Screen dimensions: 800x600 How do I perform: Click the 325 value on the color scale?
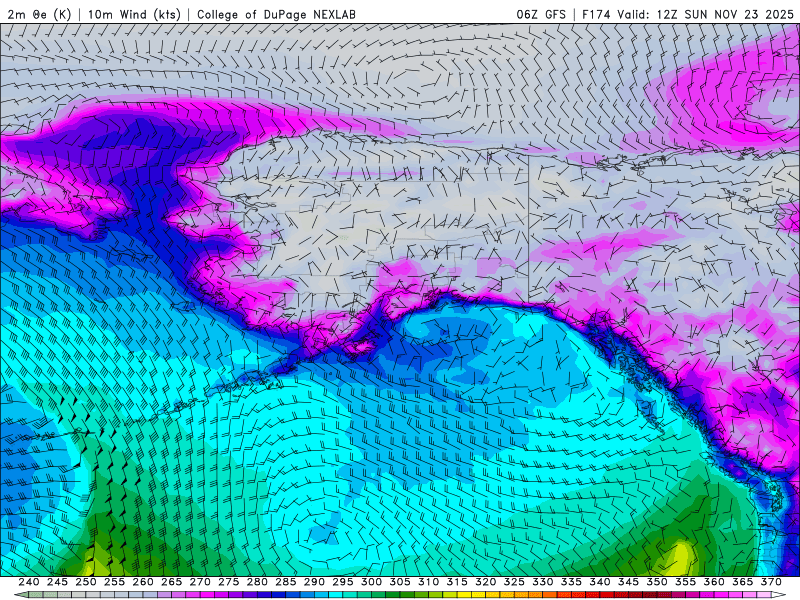coord(514,582)
